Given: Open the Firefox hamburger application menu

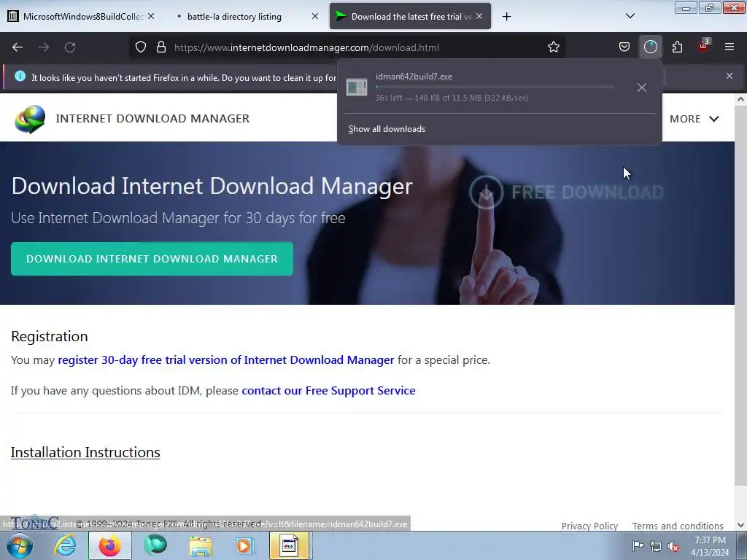Looking at the screenshot, I should pos(729,47).
